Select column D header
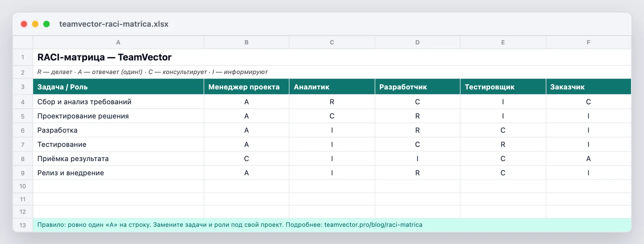 (x=417, y=42)
